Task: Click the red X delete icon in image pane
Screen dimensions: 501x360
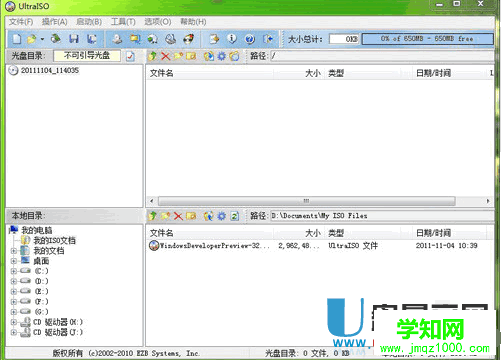Action: coord(165,56)
